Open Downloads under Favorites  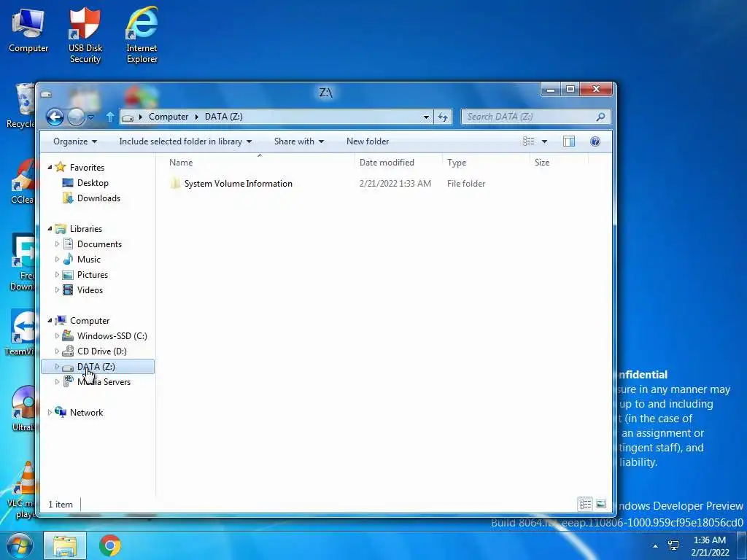tap(98, 198)
